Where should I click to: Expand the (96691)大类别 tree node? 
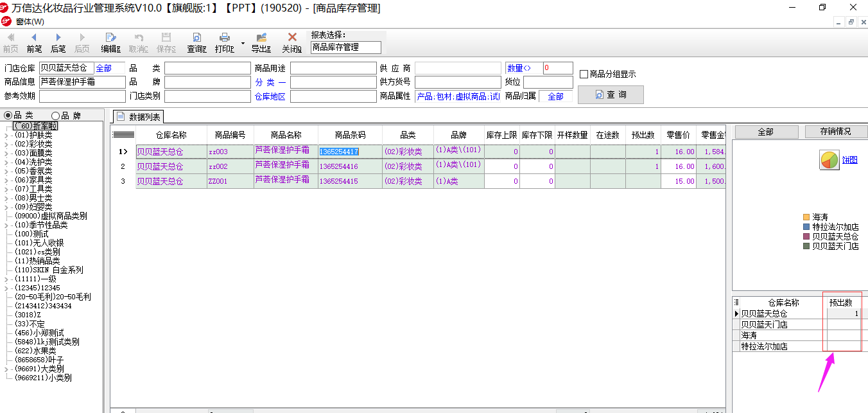[7, 369]
